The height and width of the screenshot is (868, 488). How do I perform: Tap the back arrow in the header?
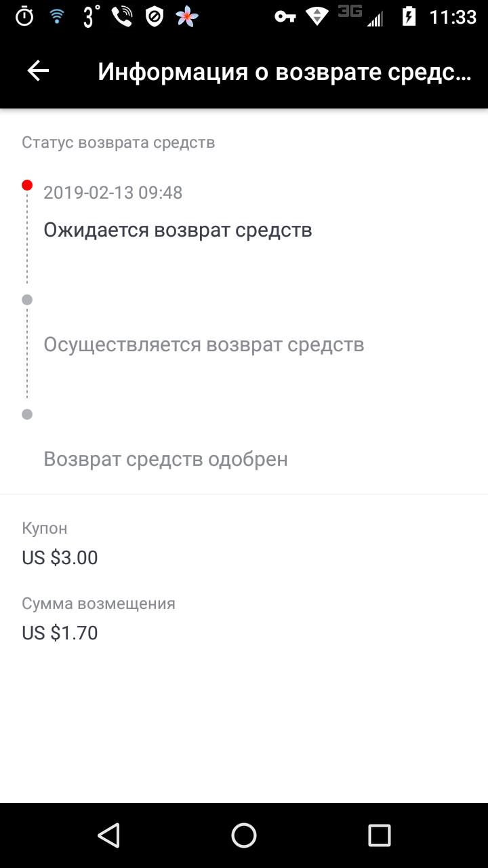pos(38,71)
